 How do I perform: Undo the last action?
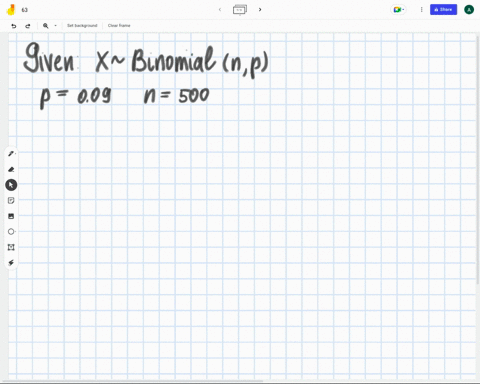click(x=14, y=26)
